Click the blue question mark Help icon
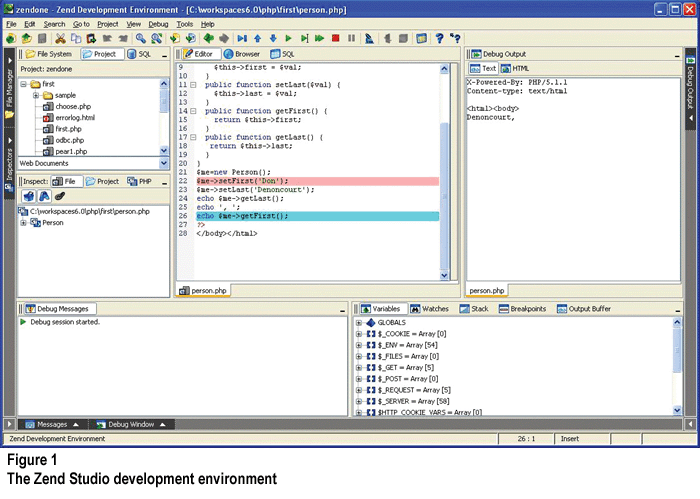 [439, 38]
